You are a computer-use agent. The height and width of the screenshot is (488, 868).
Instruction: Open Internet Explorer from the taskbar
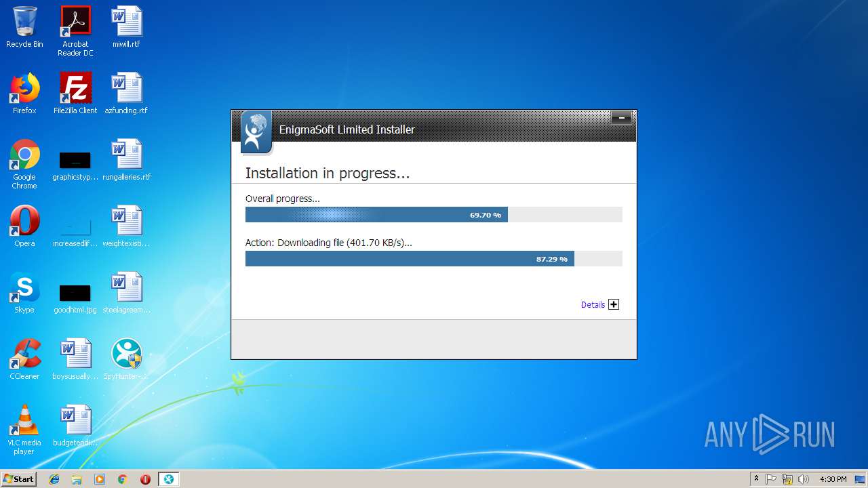point(54,479)
